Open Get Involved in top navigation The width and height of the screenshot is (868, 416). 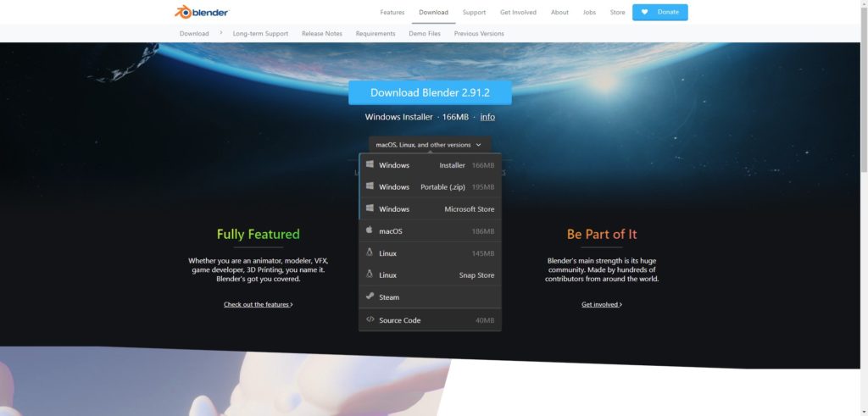tap(518, 12)
